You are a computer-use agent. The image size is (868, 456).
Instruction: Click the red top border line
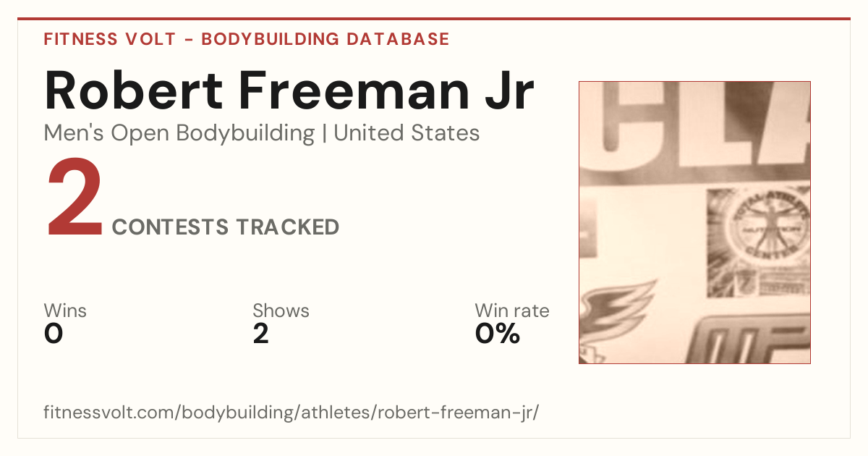(x=434, y=19)
